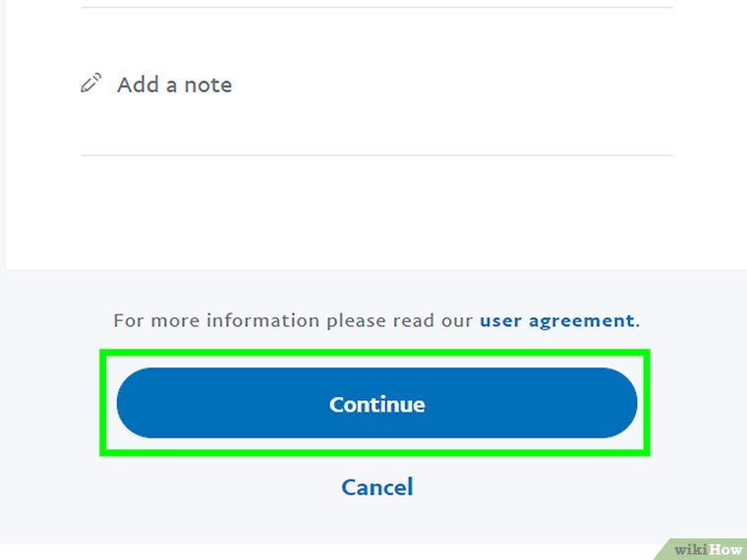Abort the transaction by clicking Cancel

pos(376,487)
